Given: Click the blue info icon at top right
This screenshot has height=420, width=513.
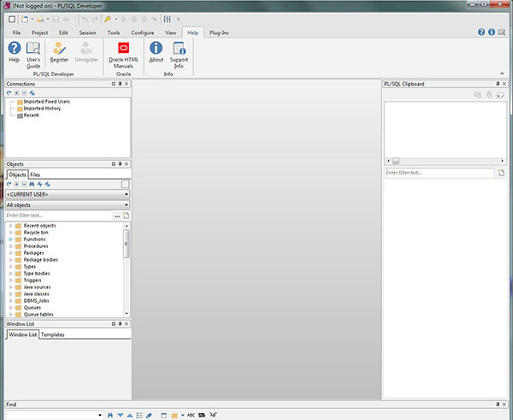Looking at the screenshot, I should (492, 33).
